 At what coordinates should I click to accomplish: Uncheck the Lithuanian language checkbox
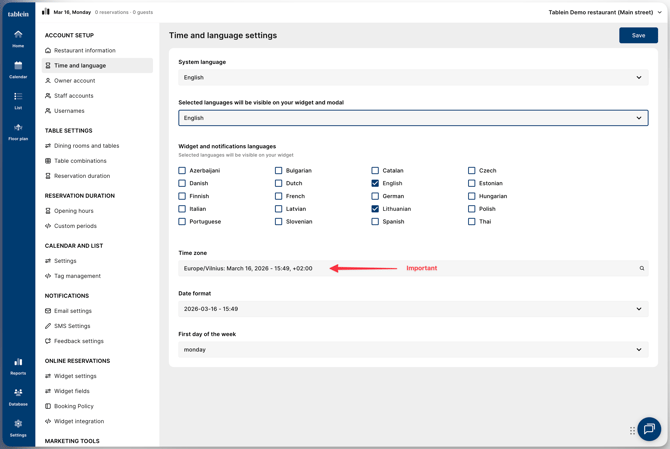(x=375, y=209)
